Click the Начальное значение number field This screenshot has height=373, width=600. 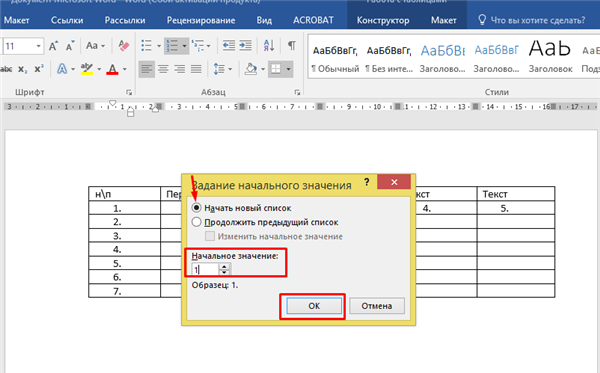(x=205, y=270)
